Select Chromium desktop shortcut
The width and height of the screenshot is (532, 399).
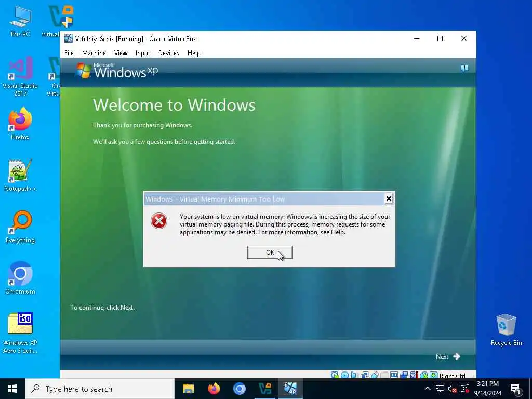pos(20,278)
